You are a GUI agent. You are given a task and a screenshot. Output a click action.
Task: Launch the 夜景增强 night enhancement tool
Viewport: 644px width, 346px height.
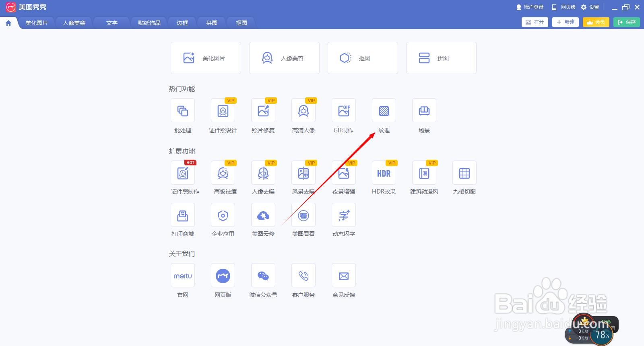[344, 173]
